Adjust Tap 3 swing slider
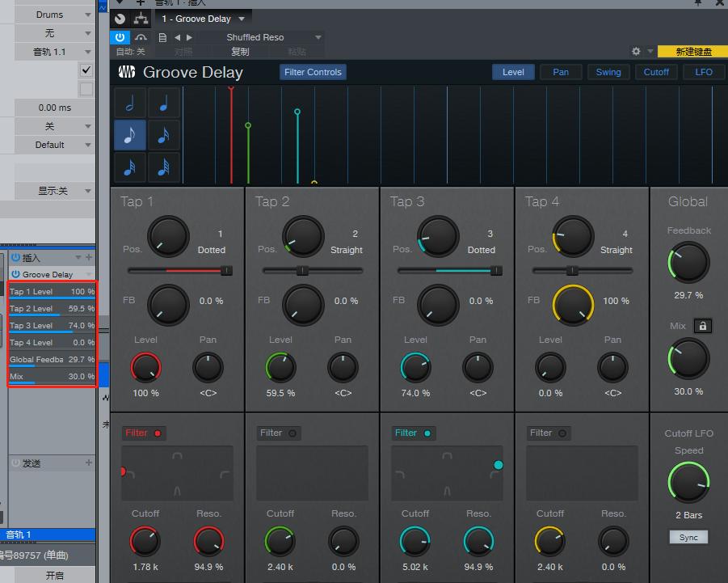Viewport: 728px width, 583px height. tap(450, 270)
